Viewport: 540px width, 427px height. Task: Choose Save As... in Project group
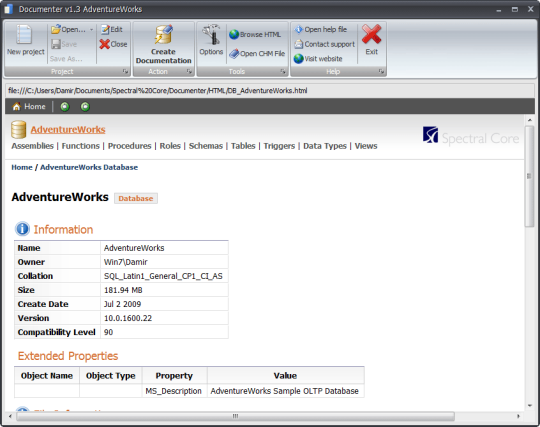[x=66, y=59]
